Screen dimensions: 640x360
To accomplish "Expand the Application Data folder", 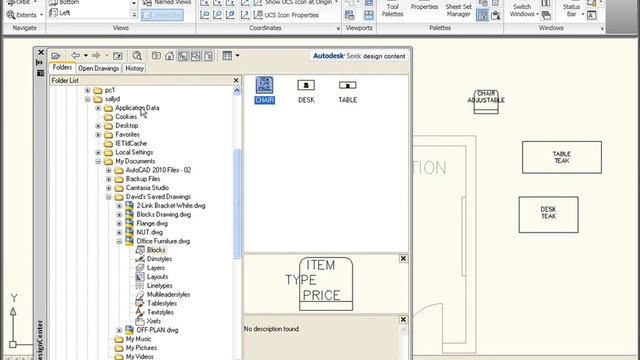I will [98, 108].
